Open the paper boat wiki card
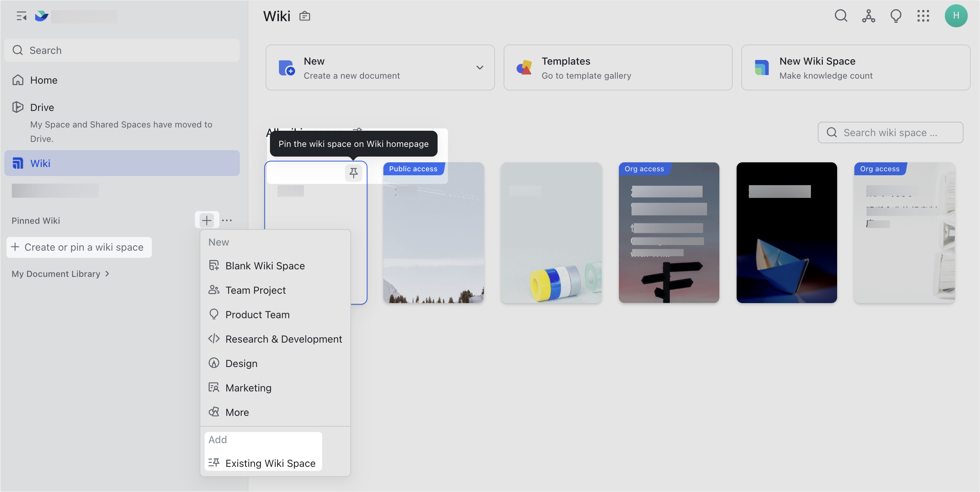The width and height of the screenshot is (980, 492). point(787,232)
